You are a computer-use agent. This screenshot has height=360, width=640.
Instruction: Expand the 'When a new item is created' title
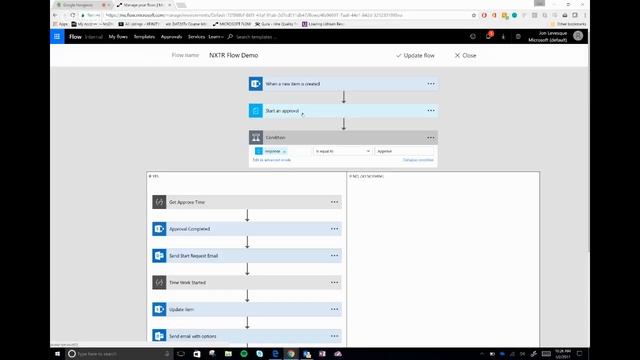click(293, 84)
